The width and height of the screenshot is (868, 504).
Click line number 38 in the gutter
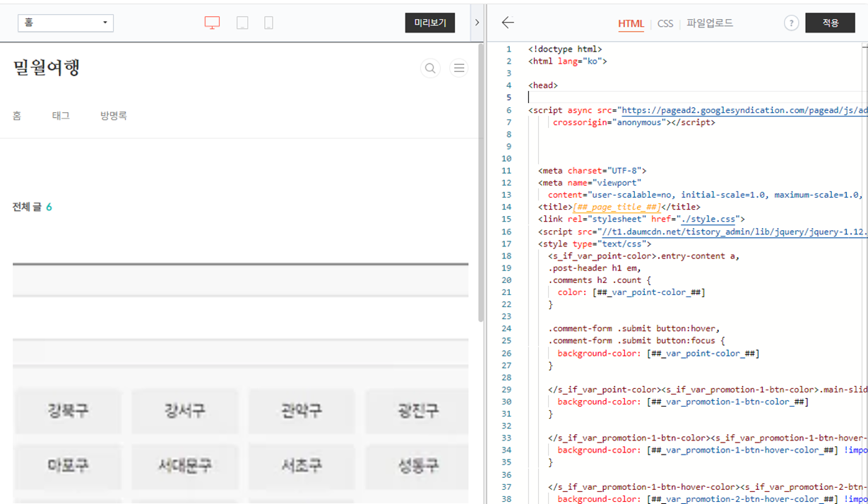(x=506, y=499)
